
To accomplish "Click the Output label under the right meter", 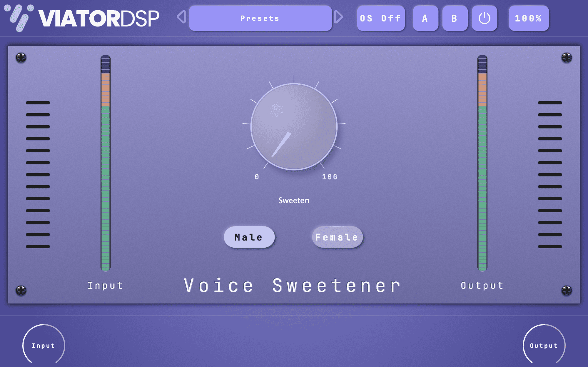I will point(482,286).
